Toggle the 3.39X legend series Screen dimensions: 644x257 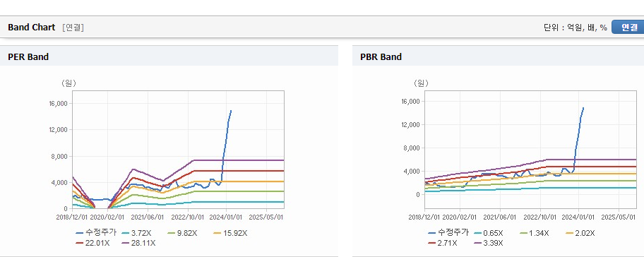tap(489, 243)
